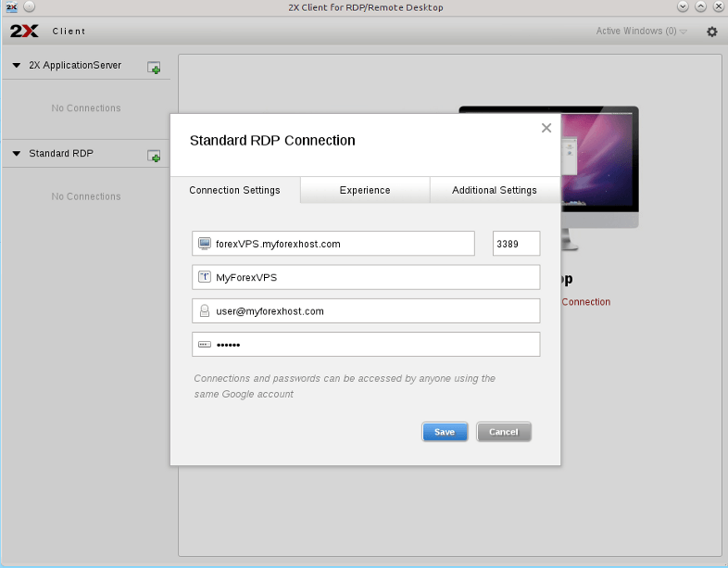The image size is (728, 568).
Task: Click the server address field forexVPS.myforexhost.com
Action: click(x=333, y=244)
